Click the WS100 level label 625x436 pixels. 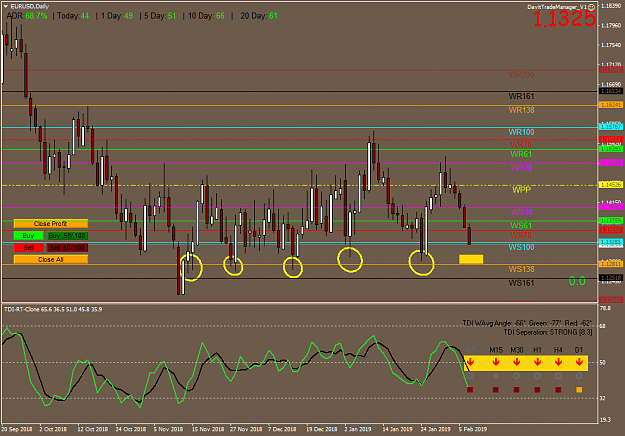tap(521, 247)
